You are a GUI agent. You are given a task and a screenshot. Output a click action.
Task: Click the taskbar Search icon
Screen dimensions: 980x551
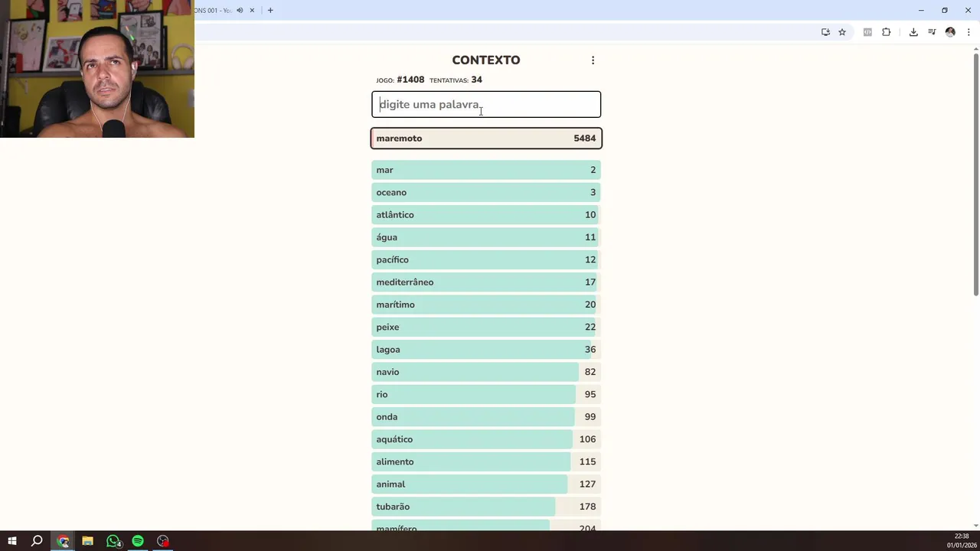(x=37, y=541)
